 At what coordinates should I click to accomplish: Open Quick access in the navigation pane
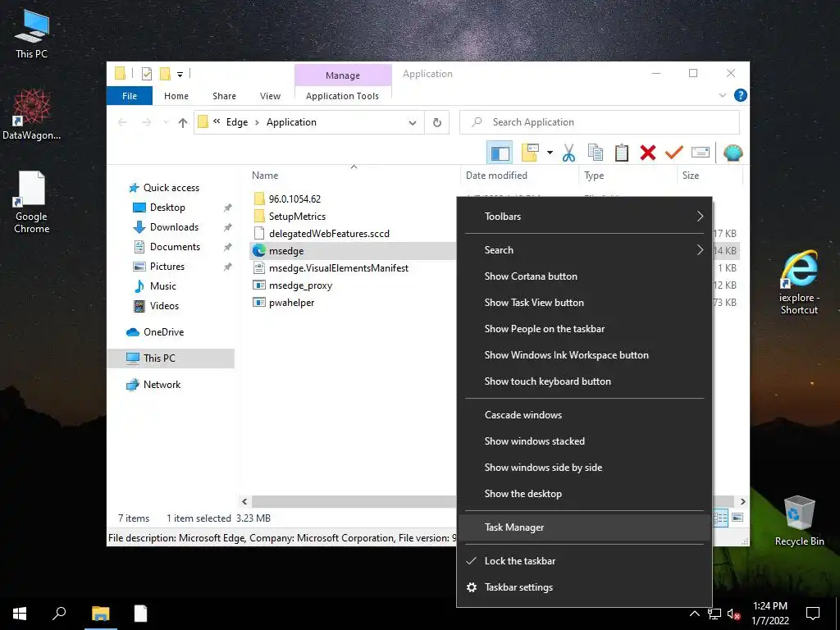171,188
